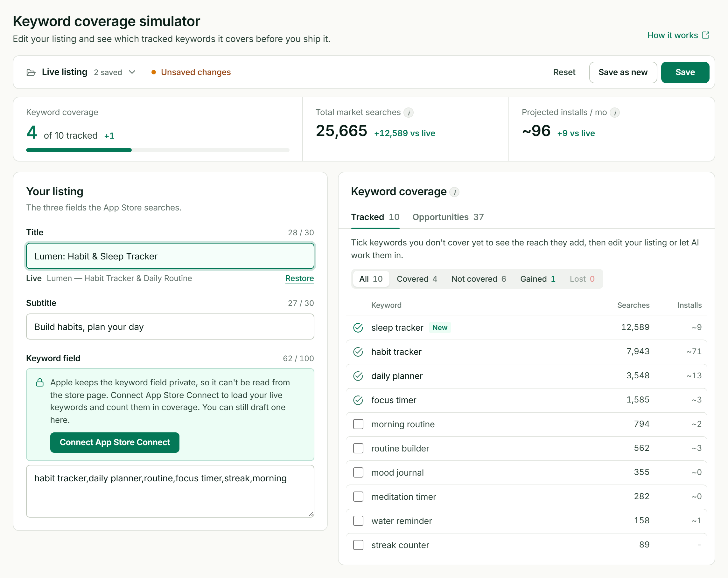Switch to the Tracked tab
The image size is (728, 578).
tap(375, 217)
